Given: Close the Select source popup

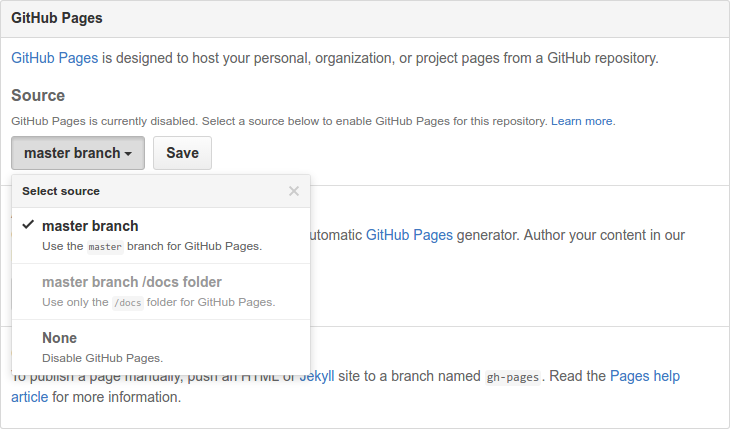Looking at the screenshot, I should pos(294,191).
